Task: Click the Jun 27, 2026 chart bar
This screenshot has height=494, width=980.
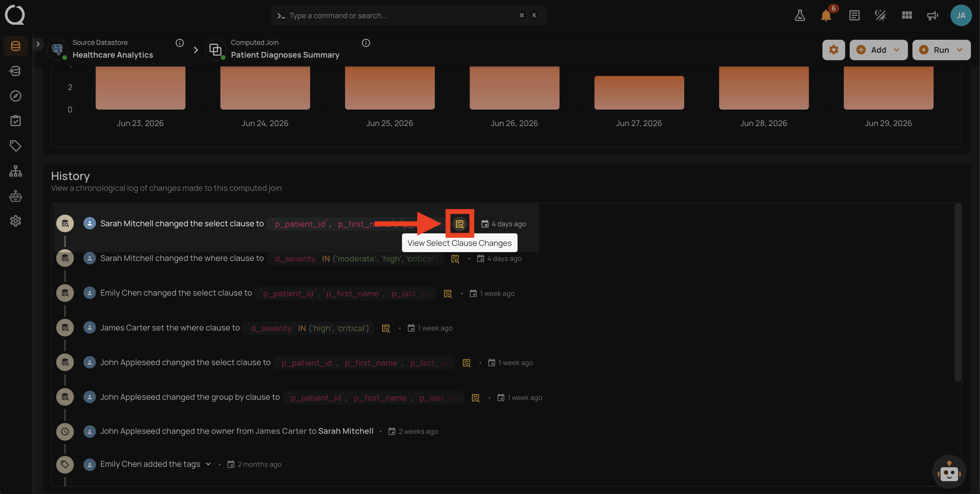Action: tap(639, 93)
